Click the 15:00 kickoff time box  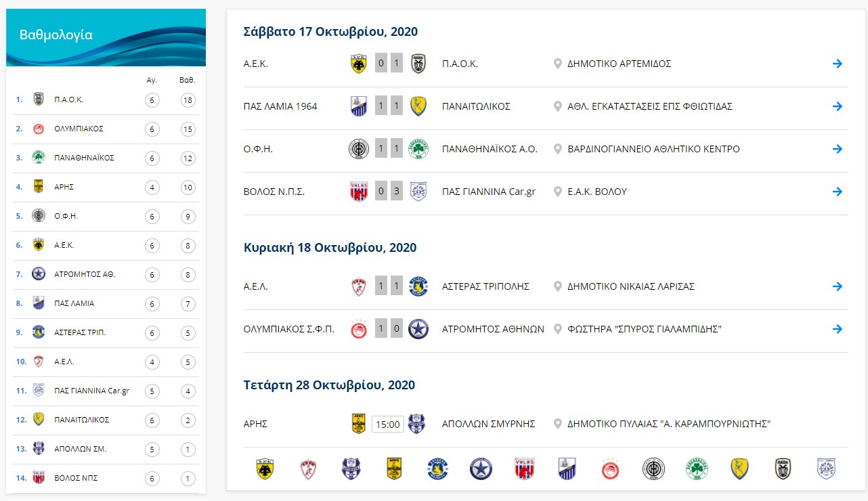[387, 425]
